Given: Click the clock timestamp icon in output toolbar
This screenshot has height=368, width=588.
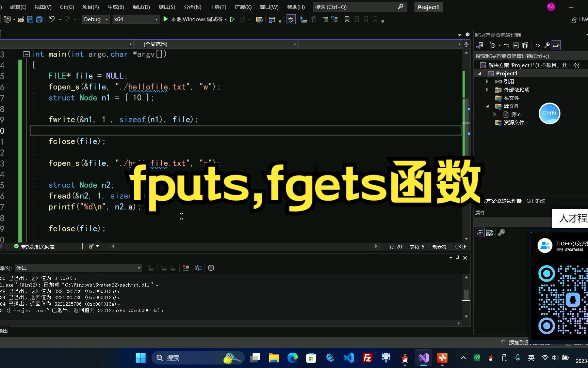Looking at the screenshot, I should point(211,268).
